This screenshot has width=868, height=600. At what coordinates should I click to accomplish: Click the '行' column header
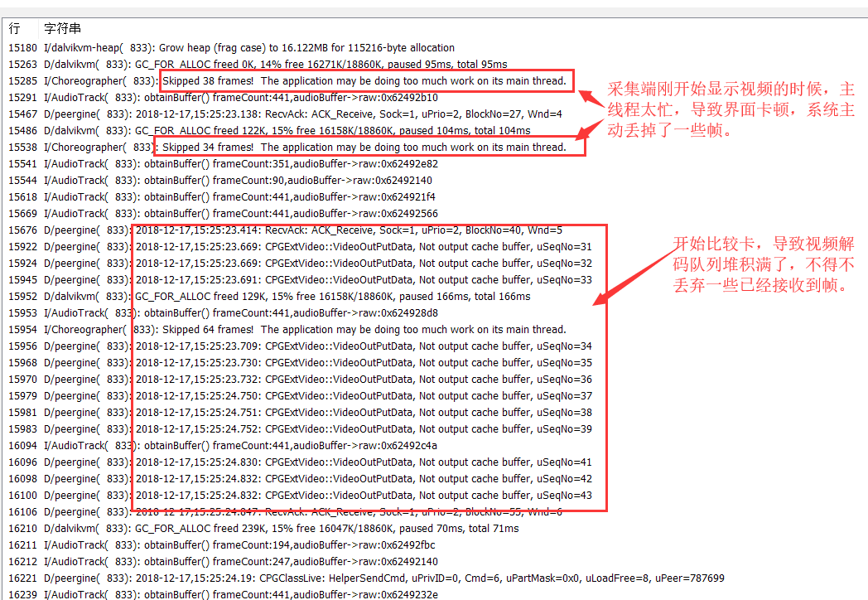[14, 28]
